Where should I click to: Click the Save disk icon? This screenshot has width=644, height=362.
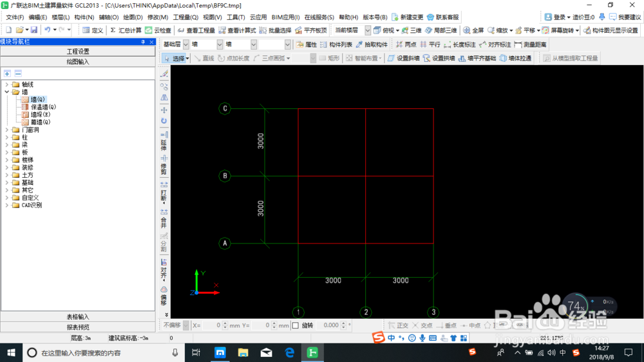tap(34, 30)
